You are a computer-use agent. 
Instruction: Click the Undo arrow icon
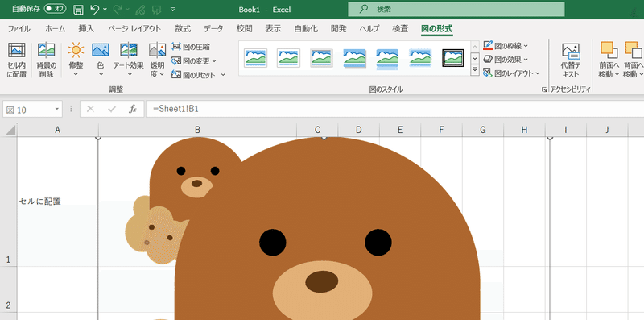tap(94, 9)
